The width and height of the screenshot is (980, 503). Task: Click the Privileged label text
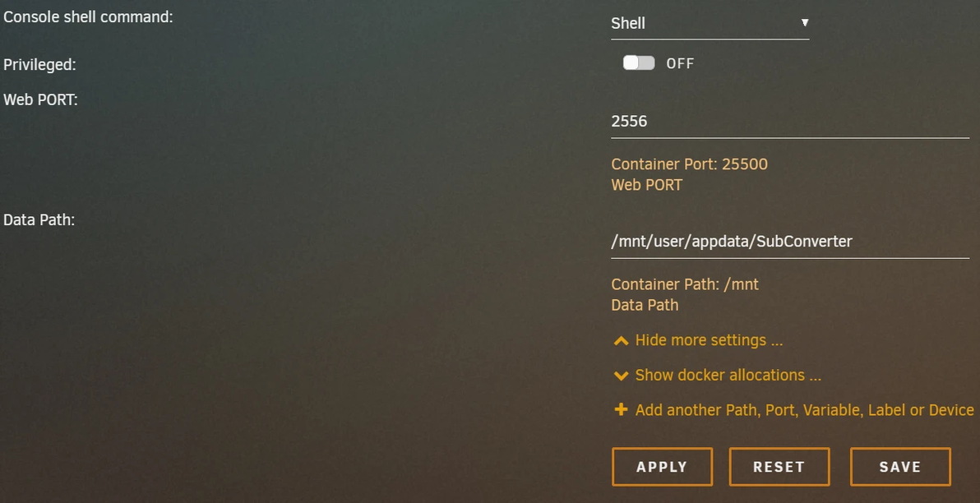39,64
